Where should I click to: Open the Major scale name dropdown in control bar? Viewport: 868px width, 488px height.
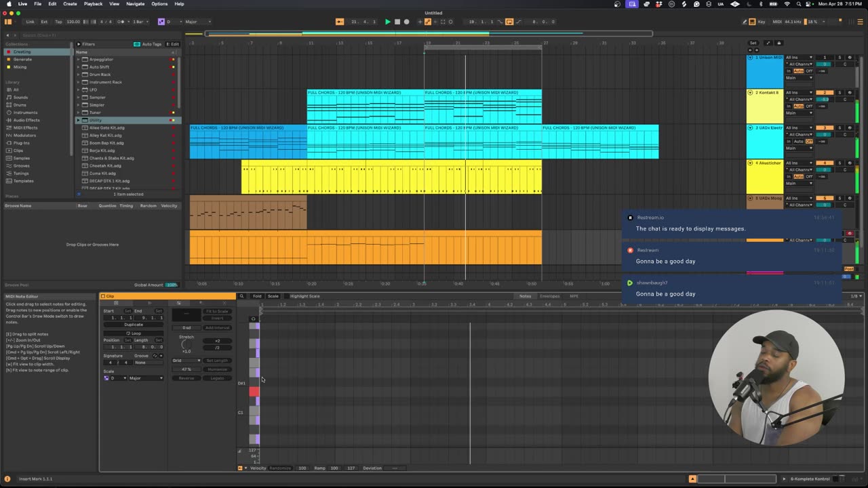click(197, 22)
